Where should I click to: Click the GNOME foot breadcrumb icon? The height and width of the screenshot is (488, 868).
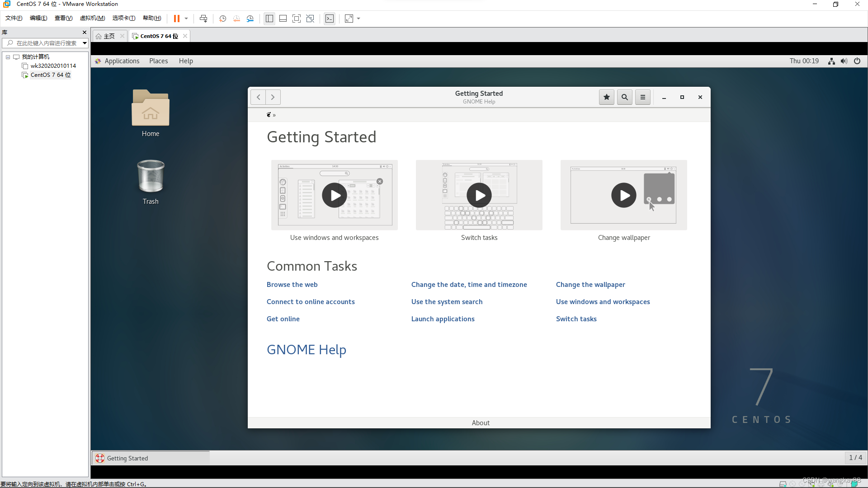click(269, 115)
